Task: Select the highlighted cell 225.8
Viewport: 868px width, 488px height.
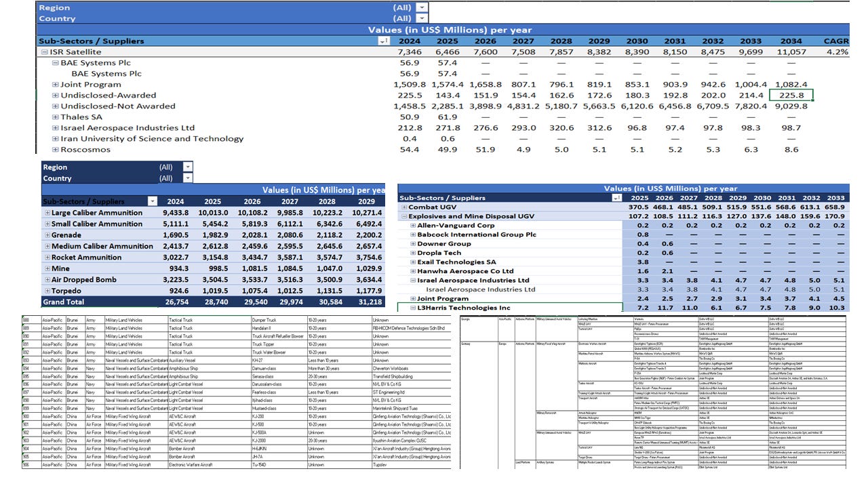Action: 791,95
